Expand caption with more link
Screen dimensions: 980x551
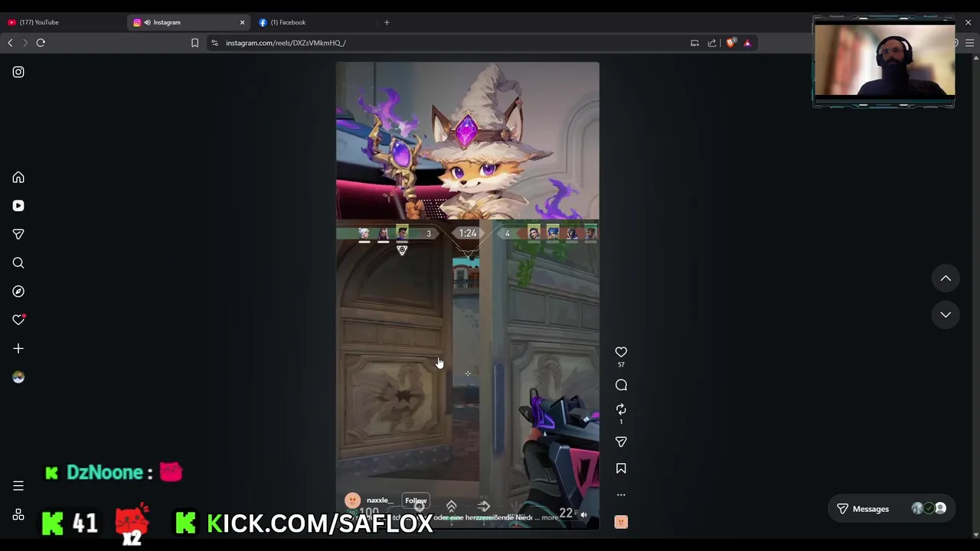(550, 518)
